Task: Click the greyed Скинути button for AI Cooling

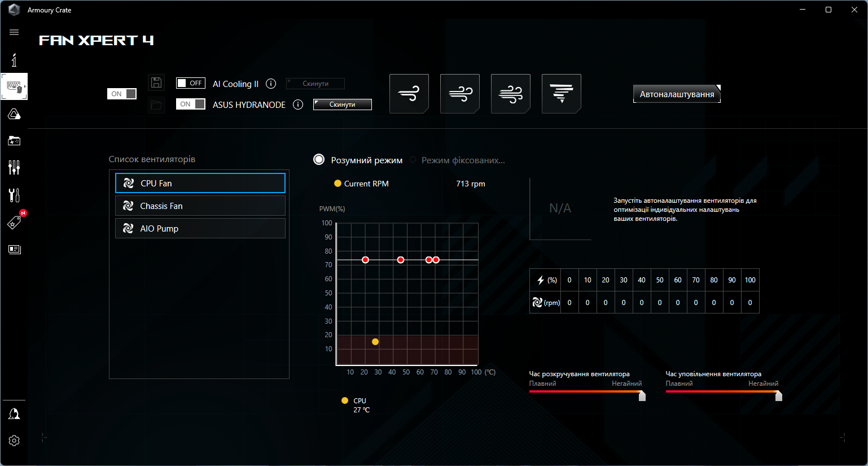Action: click(315, 84)
